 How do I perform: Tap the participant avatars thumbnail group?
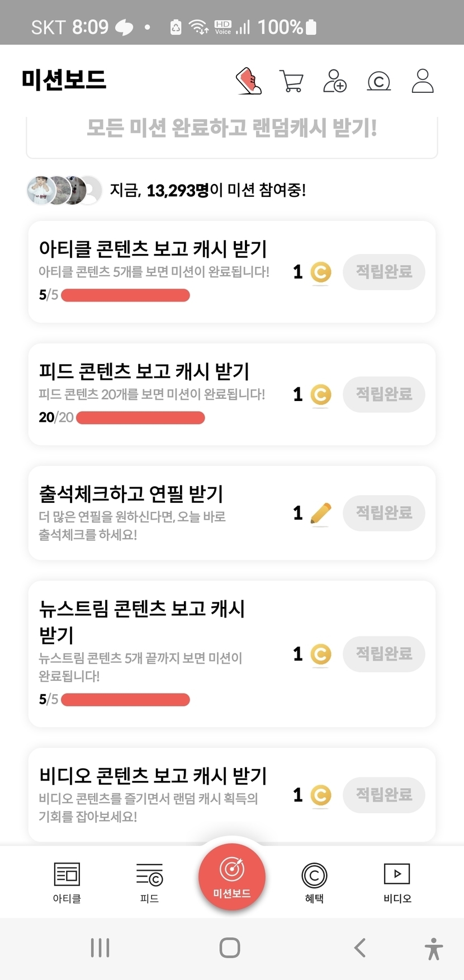(64, 190)
